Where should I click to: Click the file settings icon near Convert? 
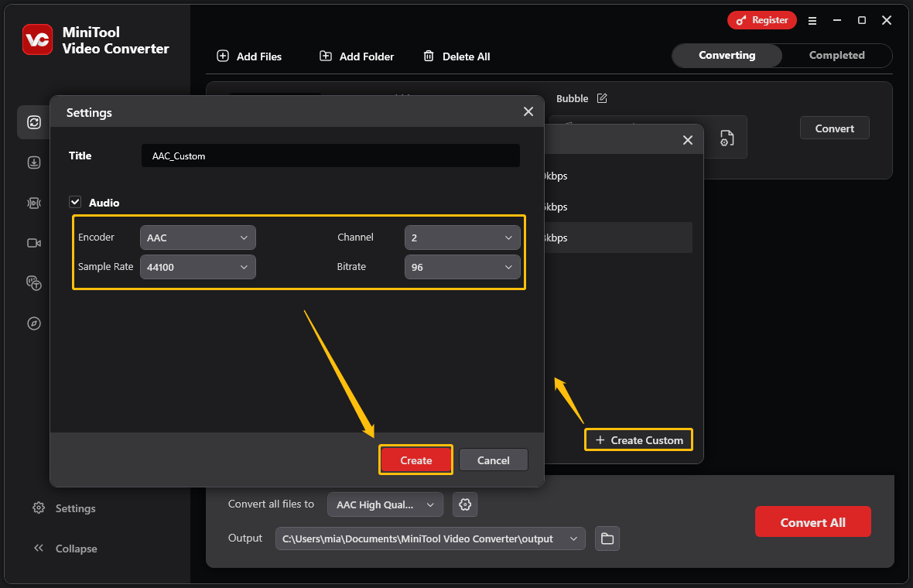tap(726, 138)
